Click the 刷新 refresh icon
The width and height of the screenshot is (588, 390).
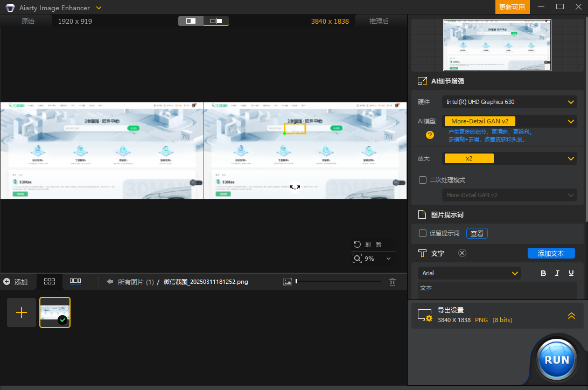357,245
